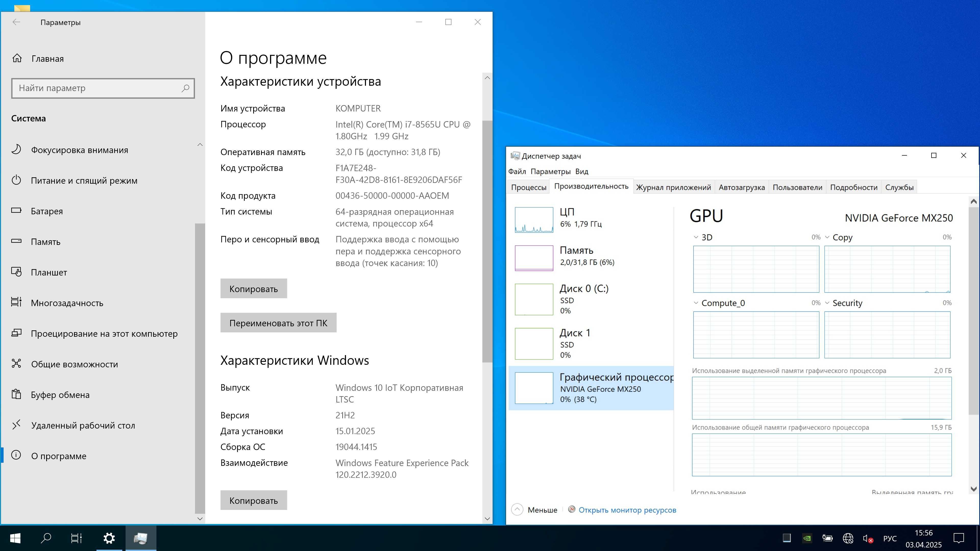Click the sidebar scroll up chevron in Settings

coord(200,144)
